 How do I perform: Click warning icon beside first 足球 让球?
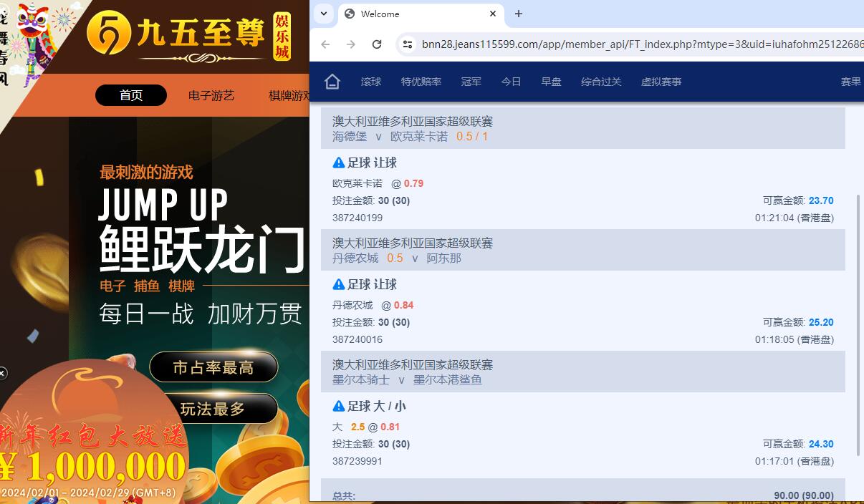339,163
